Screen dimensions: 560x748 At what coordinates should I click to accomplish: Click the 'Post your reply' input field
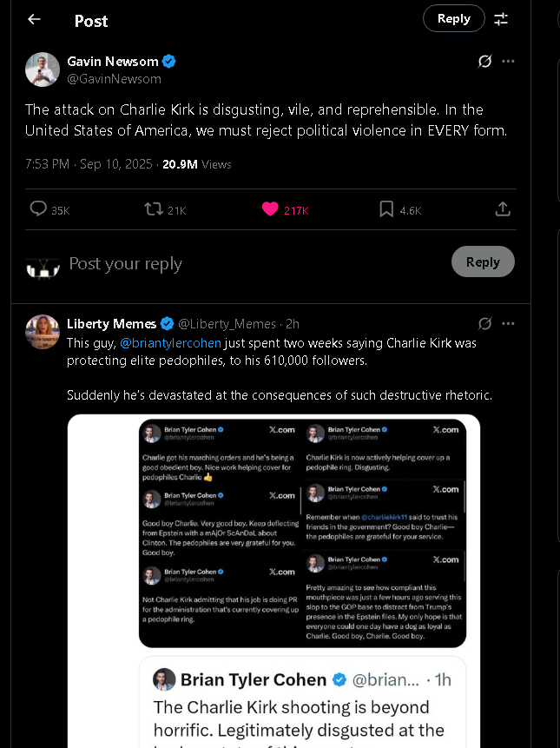(217, 263)
